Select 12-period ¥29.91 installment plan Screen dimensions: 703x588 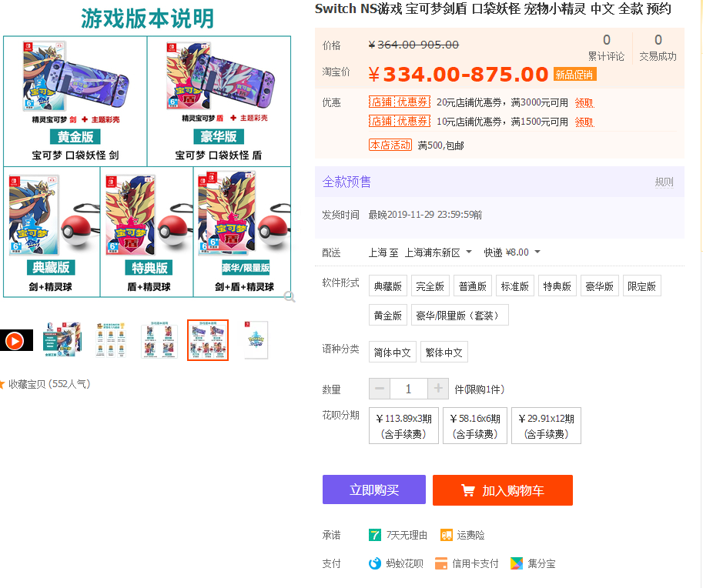(x=546, y=426)
